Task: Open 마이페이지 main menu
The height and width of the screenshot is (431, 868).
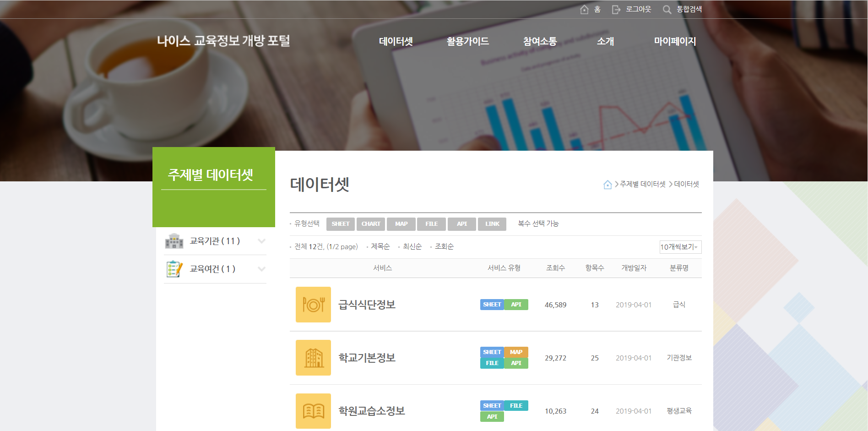Action: click(675, 41)
